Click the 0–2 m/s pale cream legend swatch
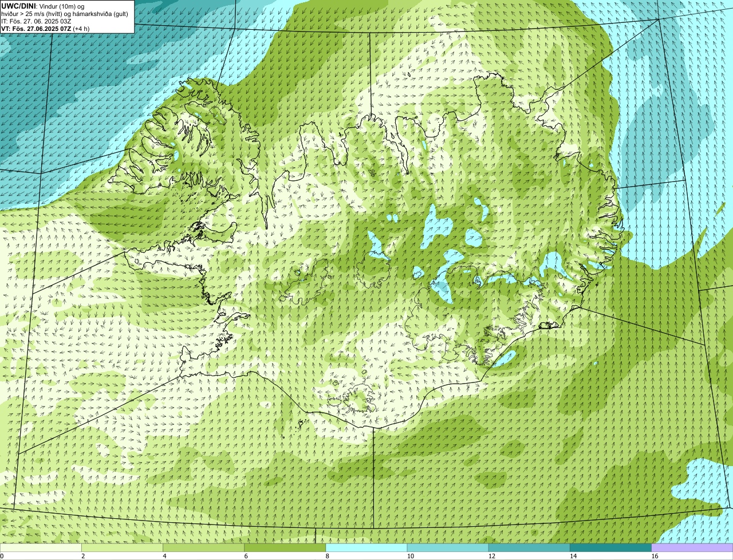 41,547
